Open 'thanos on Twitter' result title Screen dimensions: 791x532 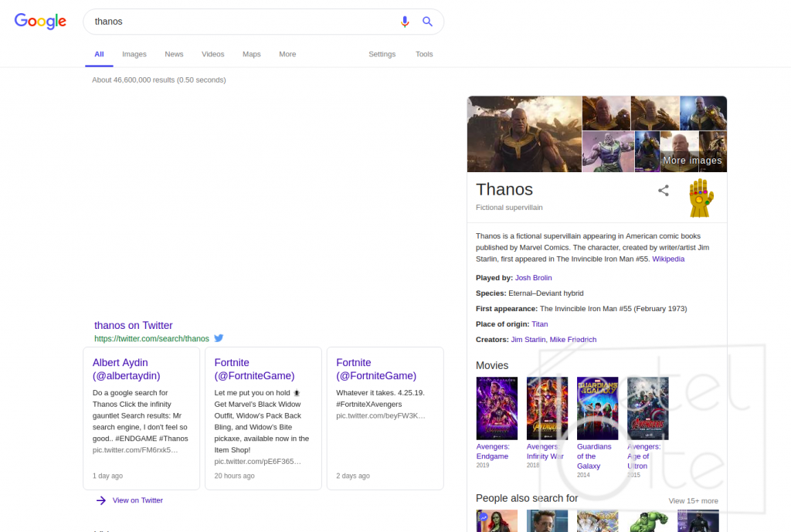pos(133,325)
